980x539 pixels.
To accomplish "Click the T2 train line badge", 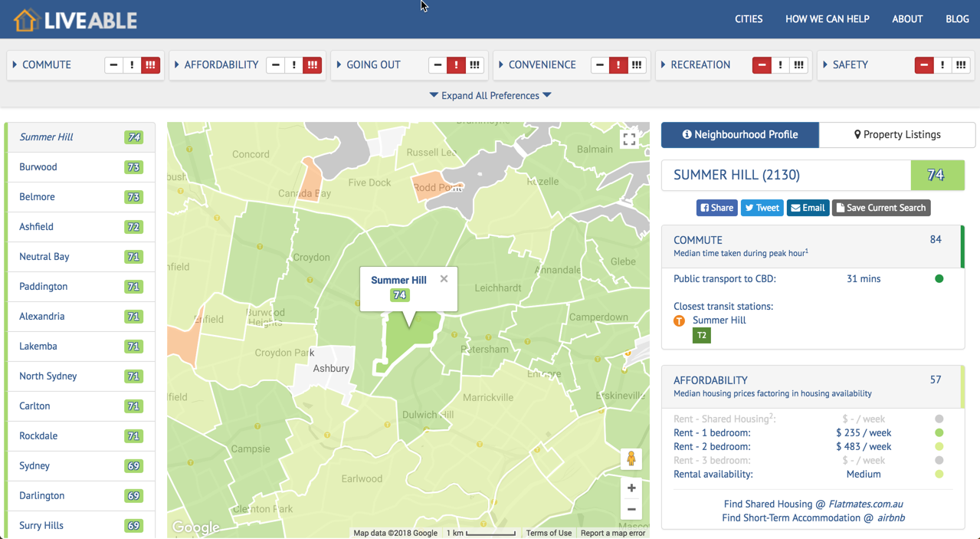I will [x=701, y=335].
